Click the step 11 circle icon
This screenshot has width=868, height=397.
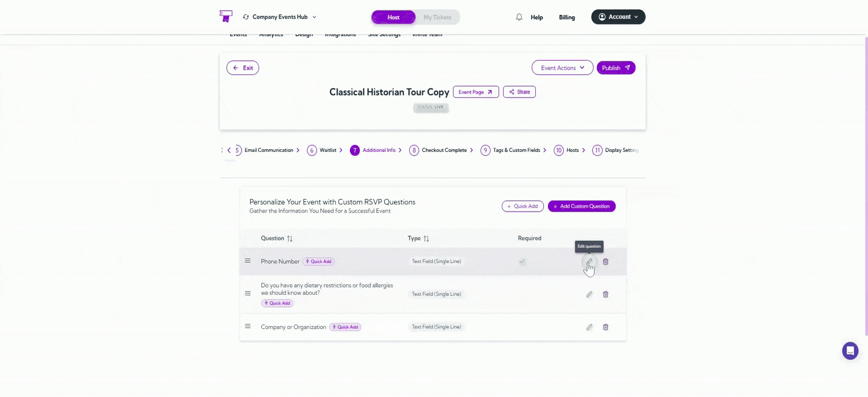[597, 150]
